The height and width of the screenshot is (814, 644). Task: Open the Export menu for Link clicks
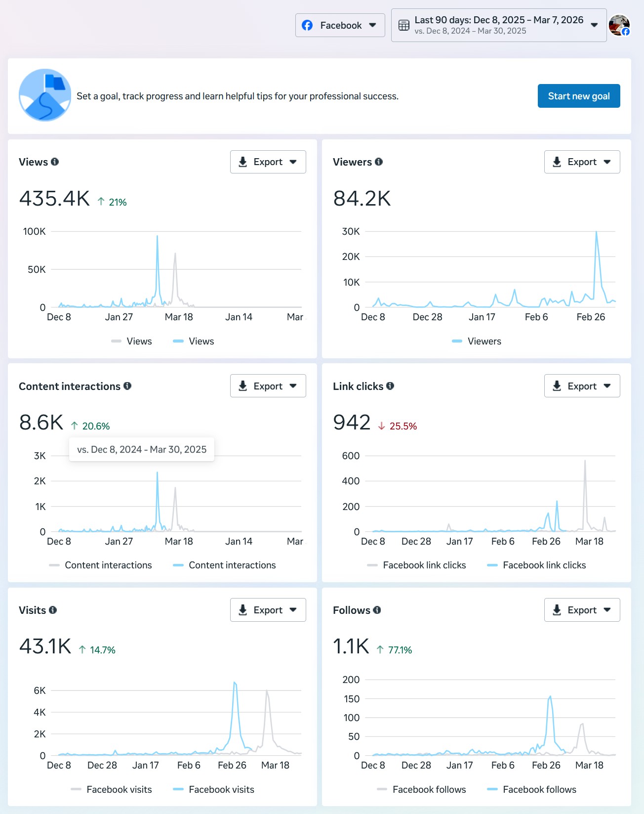click(582, 386)
